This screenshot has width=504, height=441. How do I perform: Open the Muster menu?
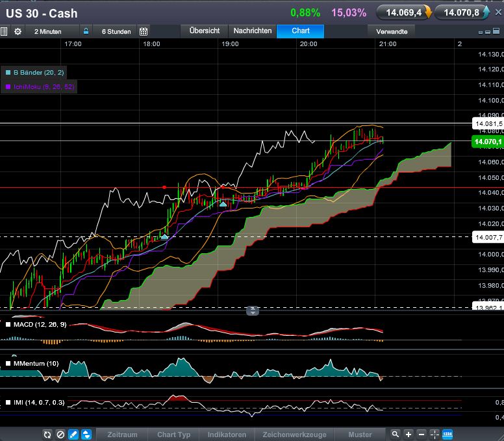click(360, 435)
